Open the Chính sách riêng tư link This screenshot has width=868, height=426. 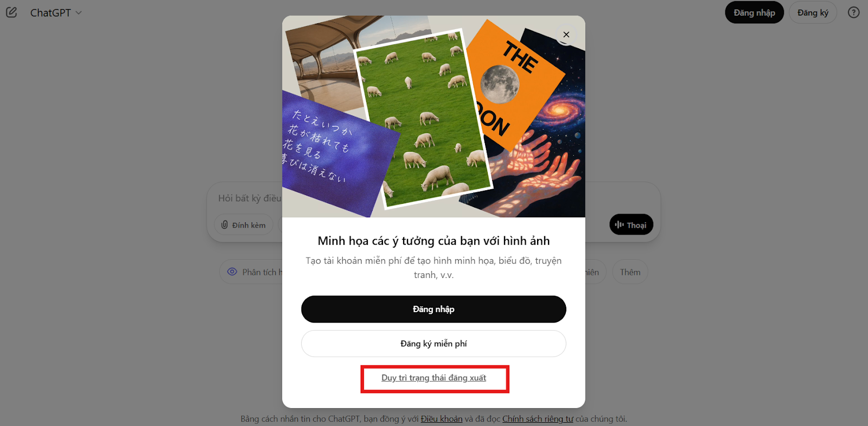538,419
